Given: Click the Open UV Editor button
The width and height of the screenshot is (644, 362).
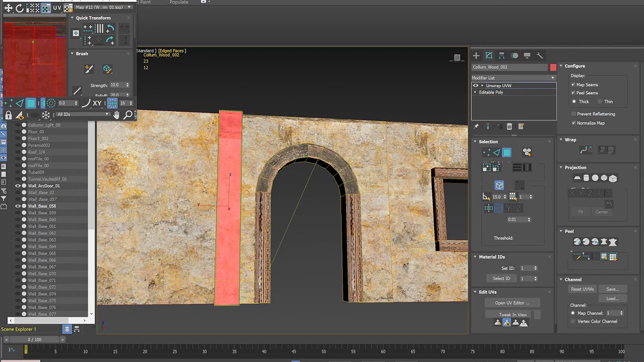Looking at the screenshot, I should 512,303.
